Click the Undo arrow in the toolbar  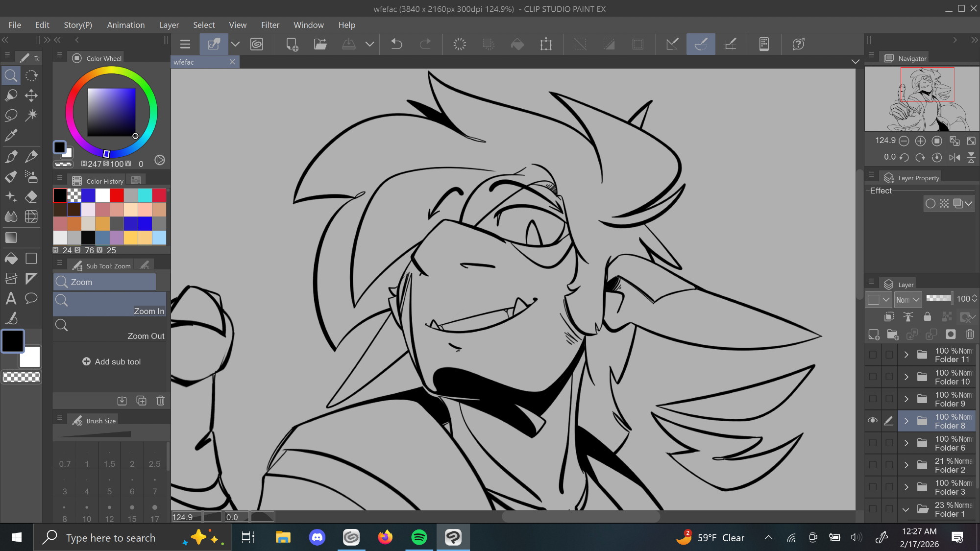[396, 44]
